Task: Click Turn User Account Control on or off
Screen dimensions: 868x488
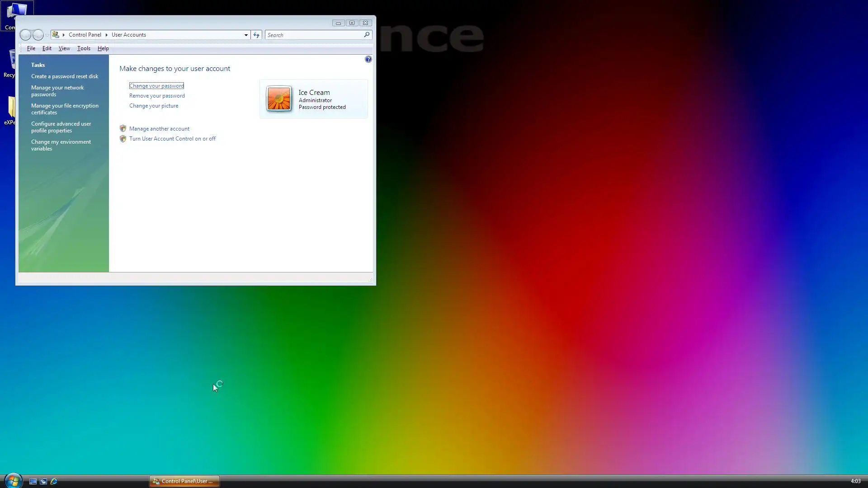Action: tap(172, 139)
